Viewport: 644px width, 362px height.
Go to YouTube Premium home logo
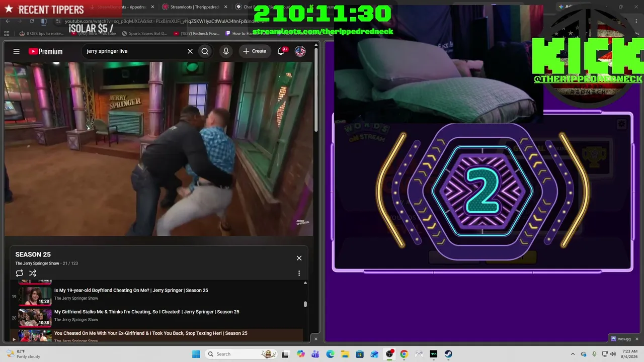[x=46, y=51]
